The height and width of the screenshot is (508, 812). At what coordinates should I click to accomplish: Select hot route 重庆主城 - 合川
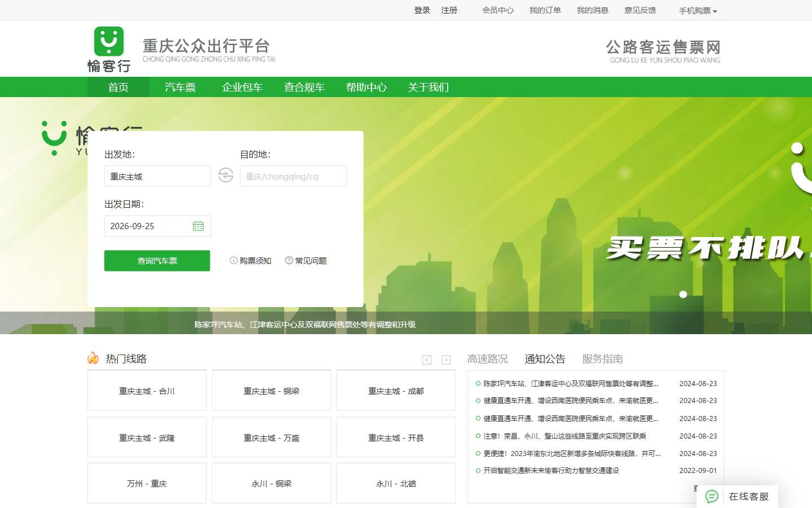pyautogui.click(x=147, y=391)
